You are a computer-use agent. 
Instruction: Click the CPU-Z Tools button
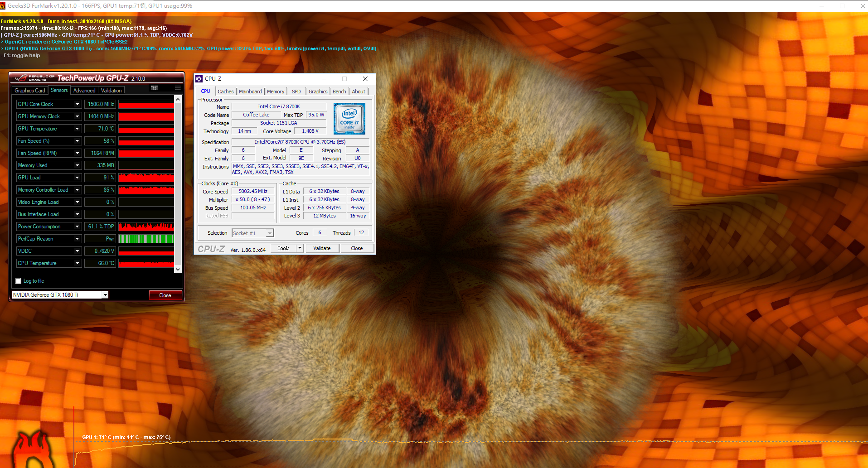tap(284, 248)
